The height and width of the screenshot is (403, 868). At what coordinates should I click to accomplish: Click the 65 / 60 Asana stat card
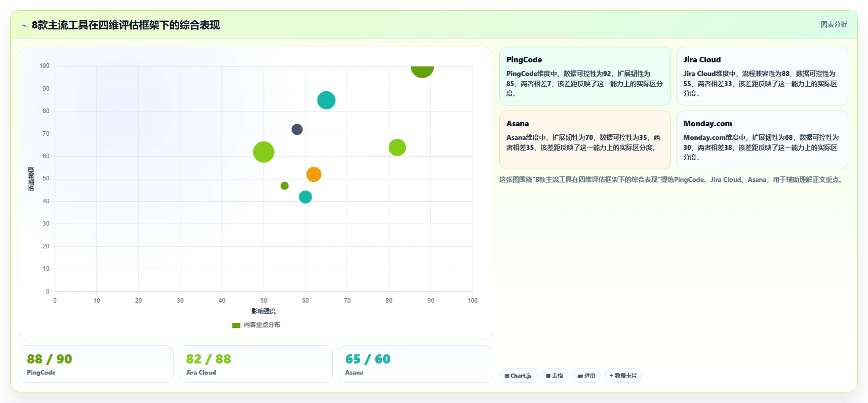click(x=415, y=364)
